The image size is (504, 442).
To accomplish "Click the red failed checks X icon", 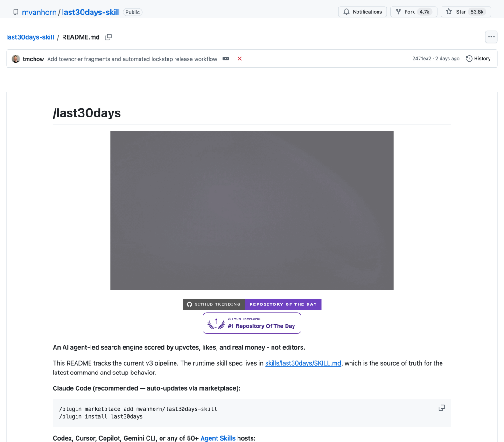I will click(240, 58).
